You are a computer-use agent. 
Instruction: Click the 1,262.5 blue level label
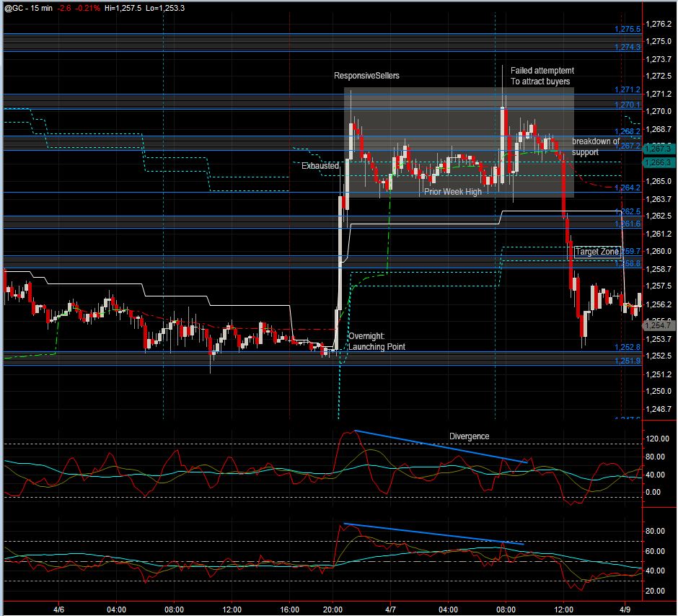point(628,211)
